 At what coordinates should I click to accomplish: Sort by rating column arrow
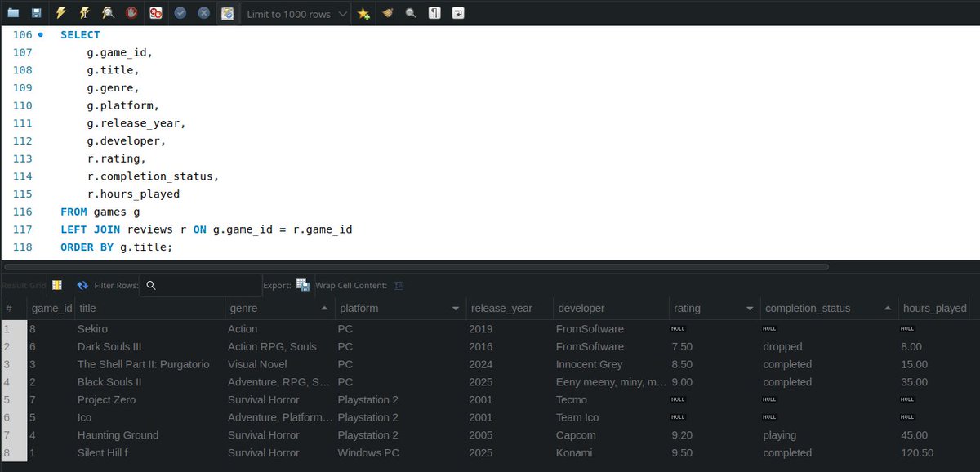[x=750, y=309]
